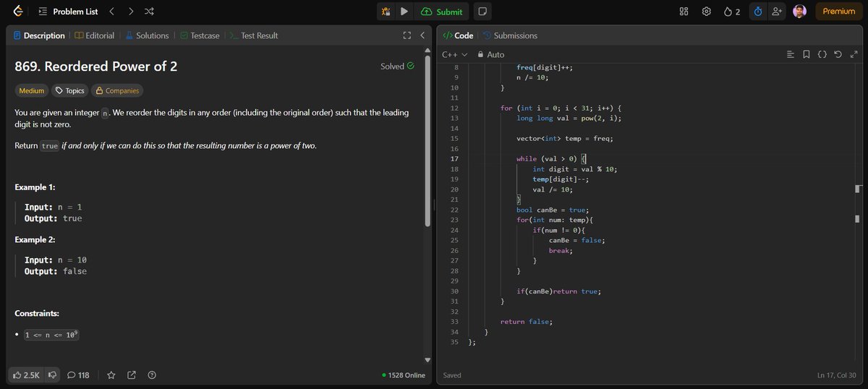Screen dimensions: 868x389
Task: Open the Submissions tab
Action: click(510, 35)
